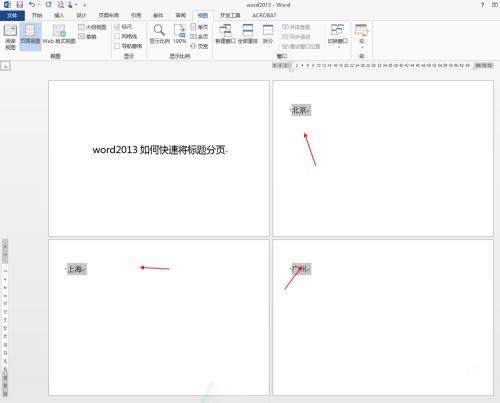Select 页面视图 Print Layout view
Viewport: 500px width, 403px height.
(x=30, y=37)
